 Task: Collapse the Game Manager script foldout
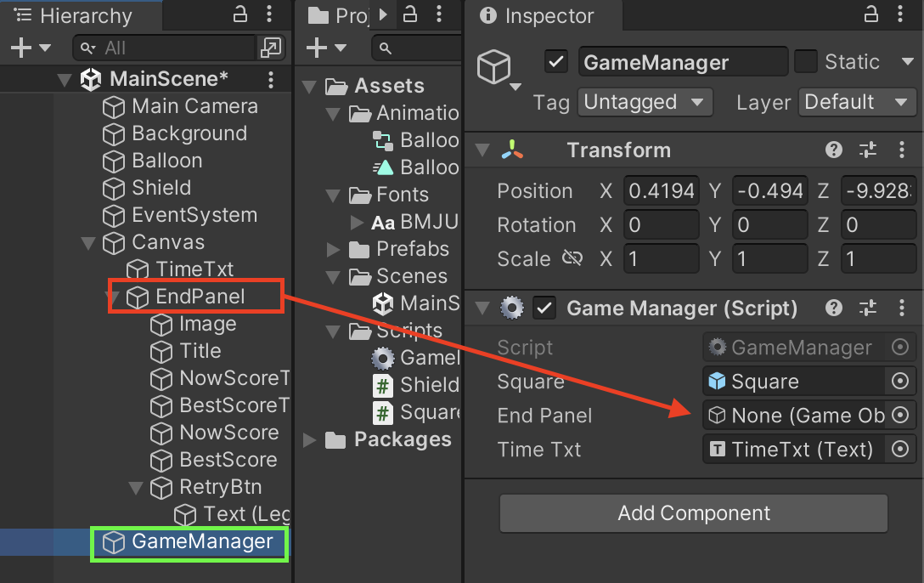482,308
